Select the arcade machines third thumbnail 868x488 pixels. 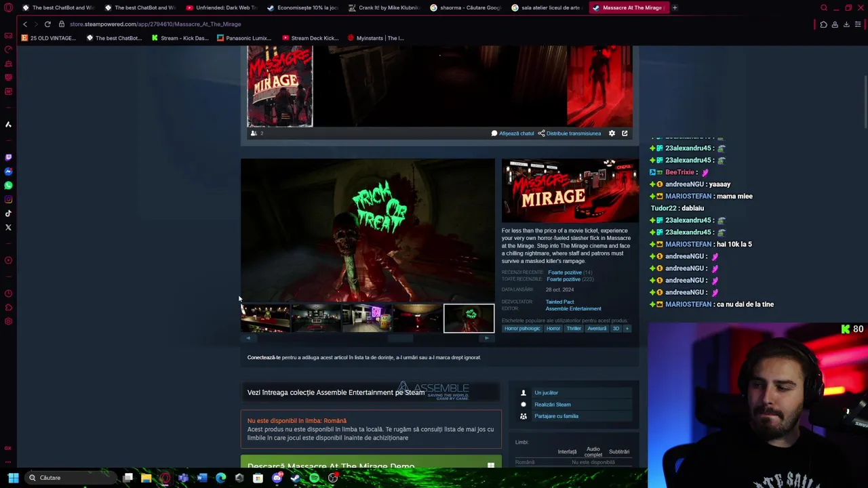(x=367, y=319)
